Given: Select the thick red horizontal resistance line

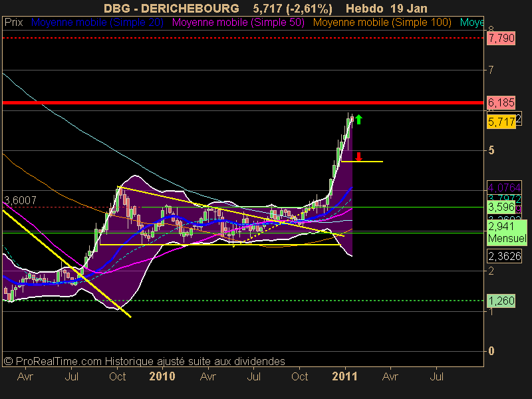Looking at the screenshot, I should (243, 102).
